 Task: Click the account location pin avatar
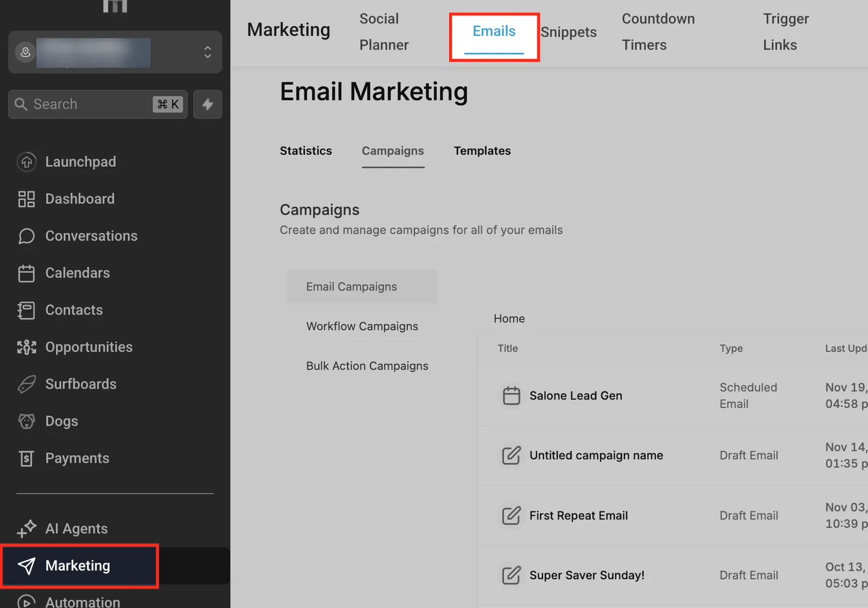click(25, 52)
